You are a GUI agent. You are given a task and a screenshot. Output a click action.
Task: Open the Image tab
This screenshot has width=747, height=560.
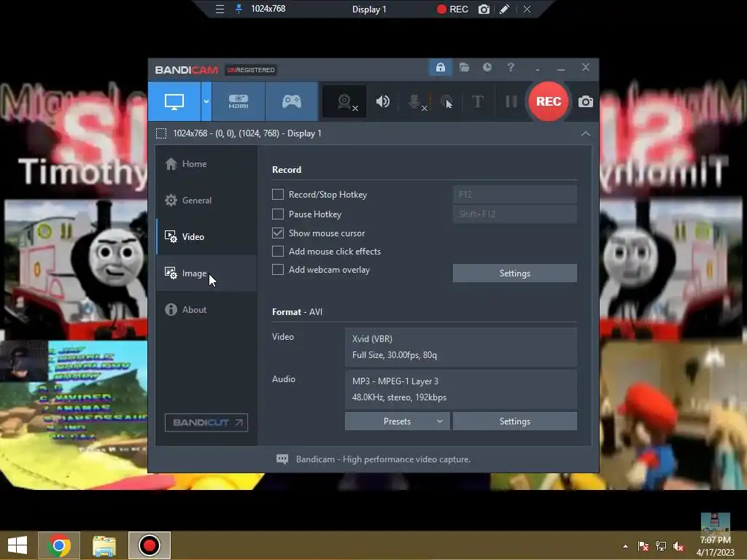206,273
